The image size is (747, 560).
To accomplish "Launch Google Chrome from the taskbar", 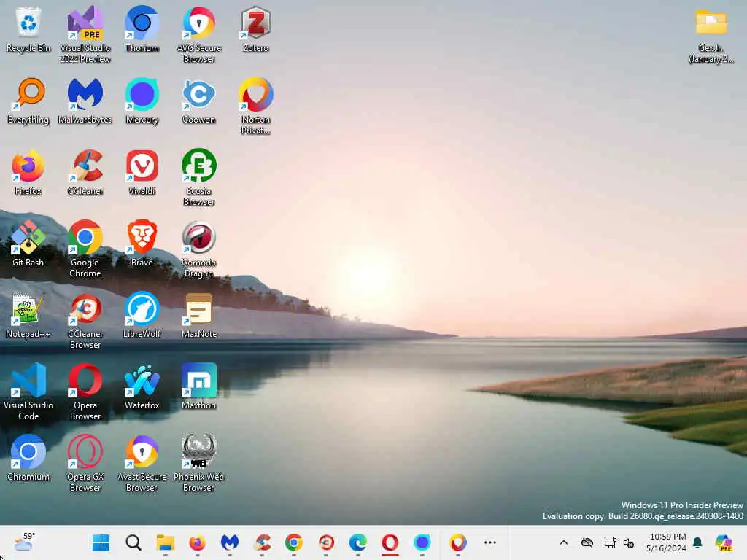I will pyautogui.click(x=294, y=542).
